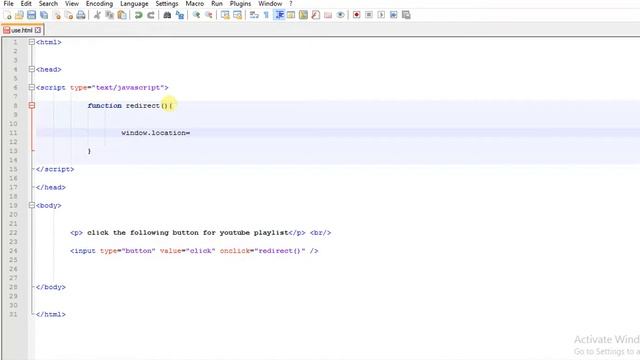Toggle synchronized vertical scrolling

click(225, 15)
